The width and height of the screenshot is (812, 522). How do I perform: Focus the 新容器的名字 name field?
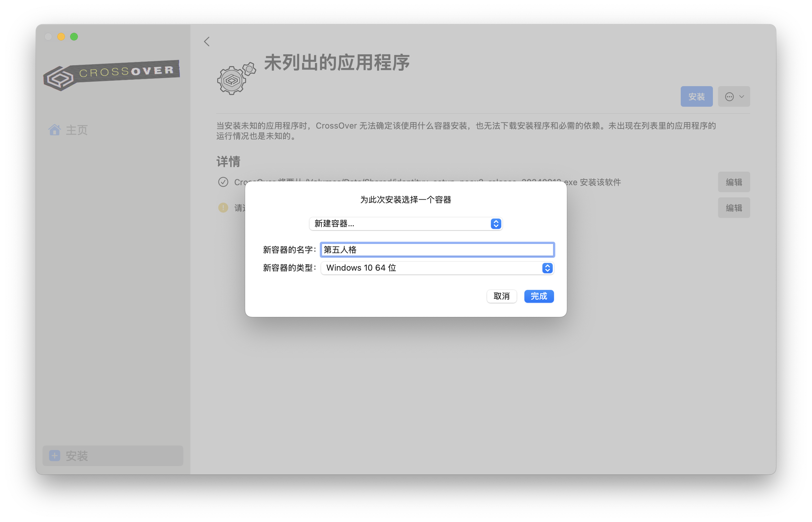pos(437,250)
